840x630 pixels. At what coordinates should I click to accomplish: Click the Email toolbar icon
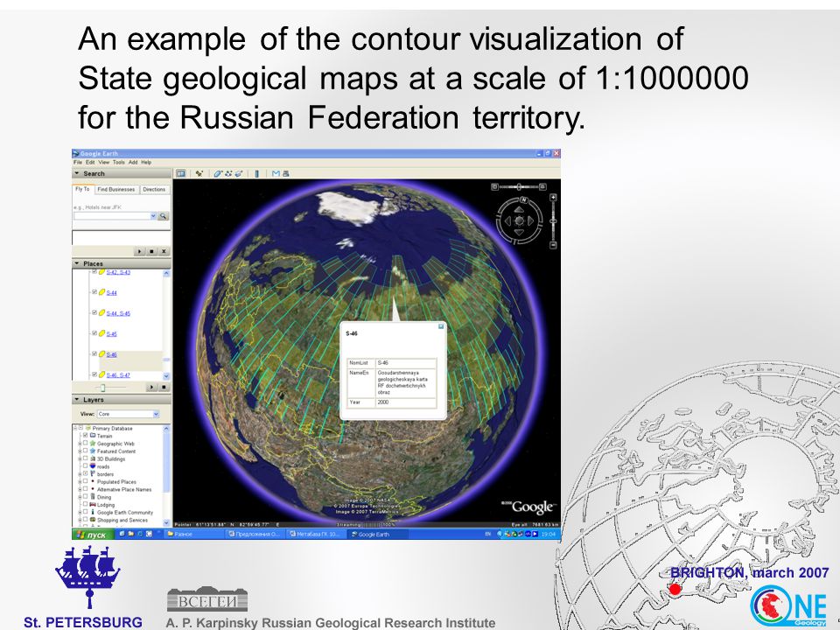point(276,173)
